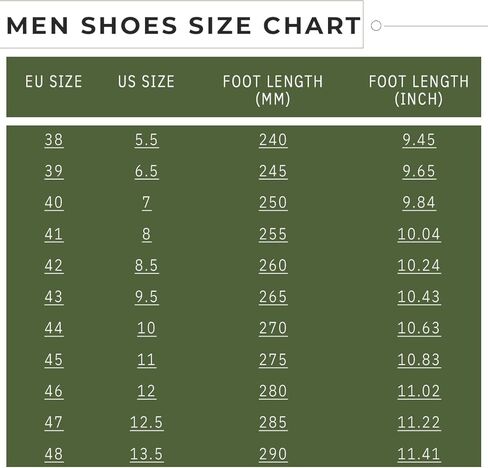
Task: Click the US SIZE column header
Action: (x=146, y=82)
